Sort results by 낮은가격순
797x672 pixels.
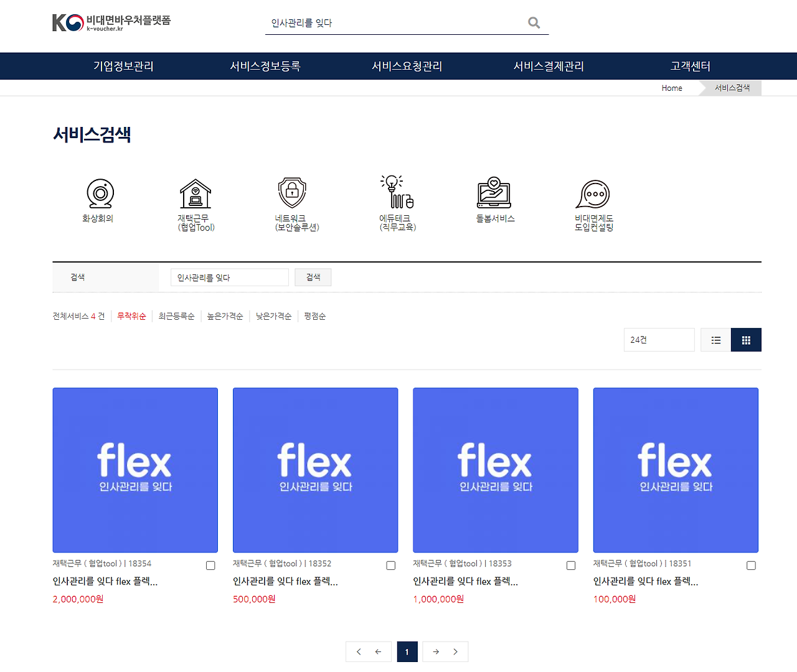[x=274, y=316]
